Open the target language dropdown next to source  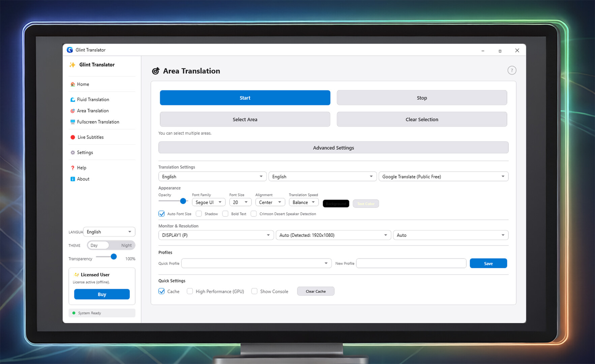[323, 177]
